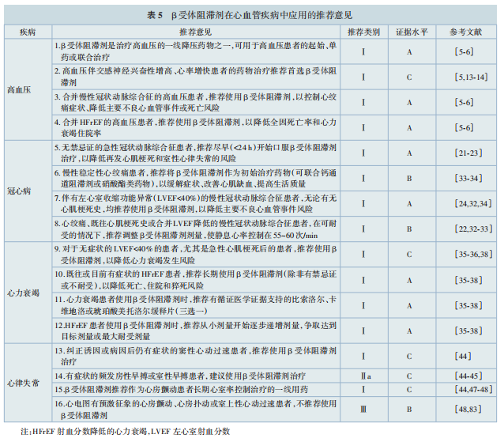
Task: Click reference [33-34]
Action: point(468,178)
